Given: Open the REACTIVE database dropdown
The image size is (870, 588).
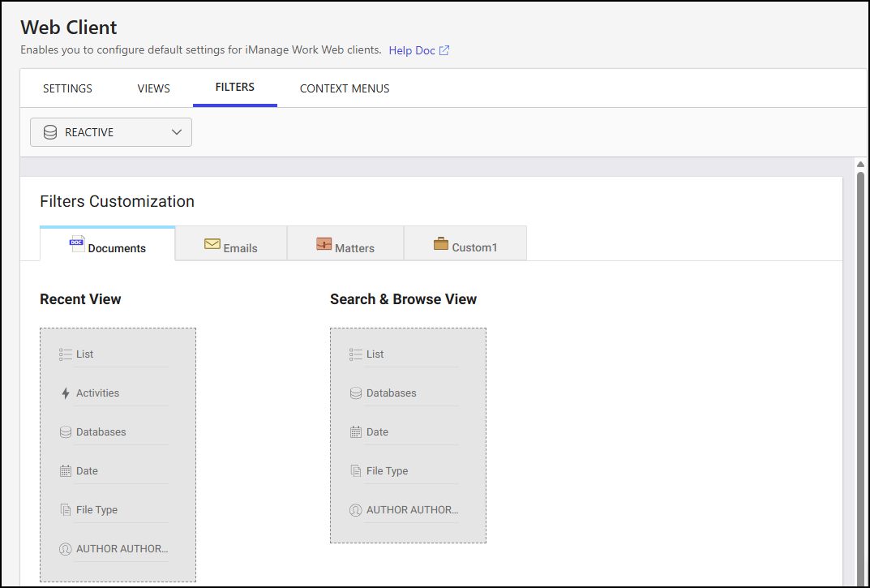Looking at the screenshot, I should click(x=111, y=132).
